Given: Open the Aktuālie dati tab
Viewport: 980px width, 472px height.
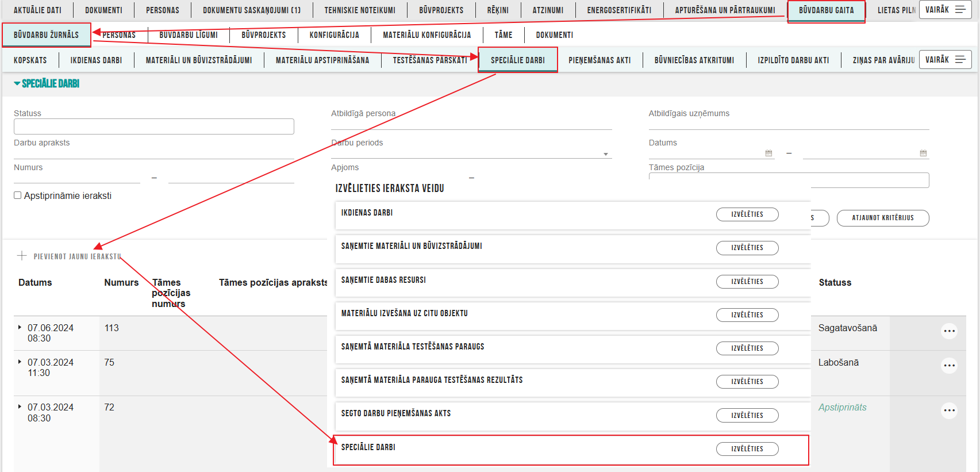Looking at the screenshot, I should (x=37, y=10).
